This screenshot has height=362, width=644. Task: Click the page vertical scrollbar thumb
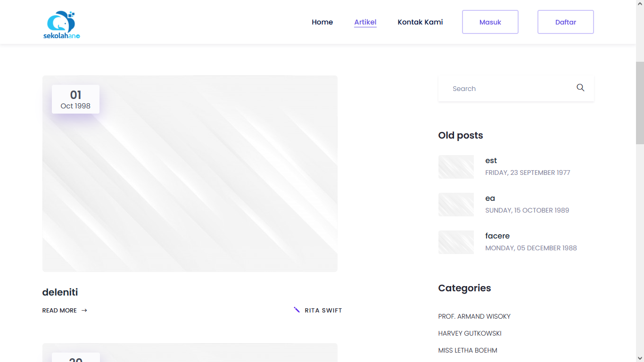pos(640,103)
